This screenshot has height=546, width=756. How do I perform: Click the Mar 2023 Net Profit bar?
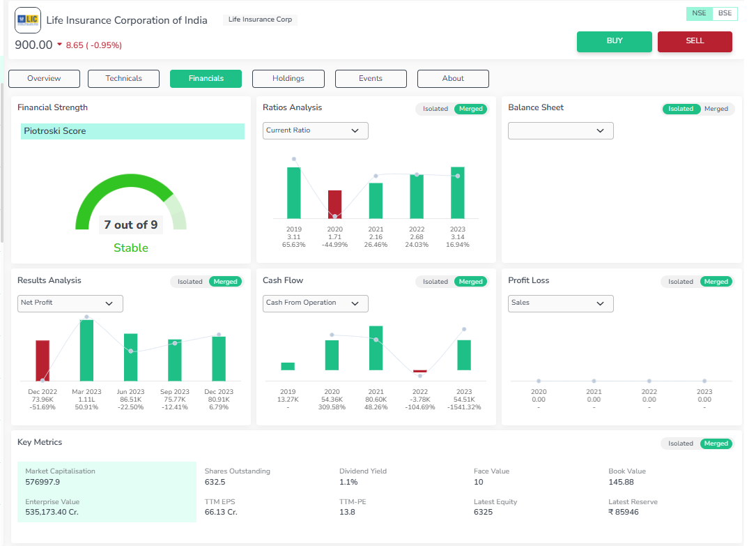(x=87, y=351)
